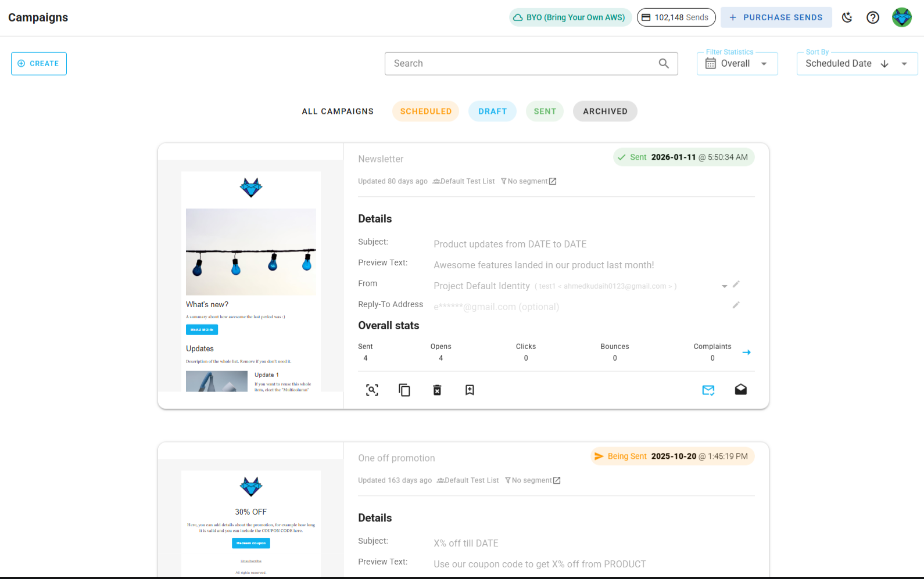
Task: Click the Newsletter Complaints stat value
Action: [712, 358]
